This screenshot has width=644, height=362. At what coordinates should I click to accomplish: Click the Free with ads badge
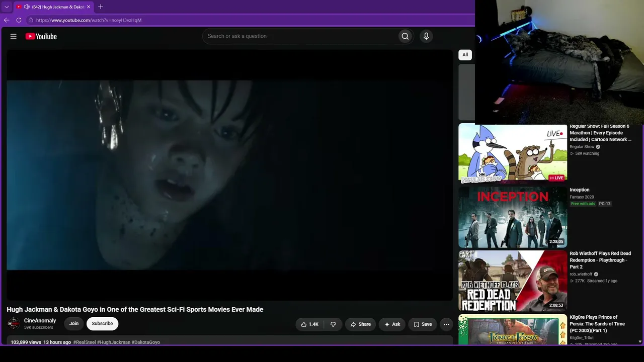[583, 204]
